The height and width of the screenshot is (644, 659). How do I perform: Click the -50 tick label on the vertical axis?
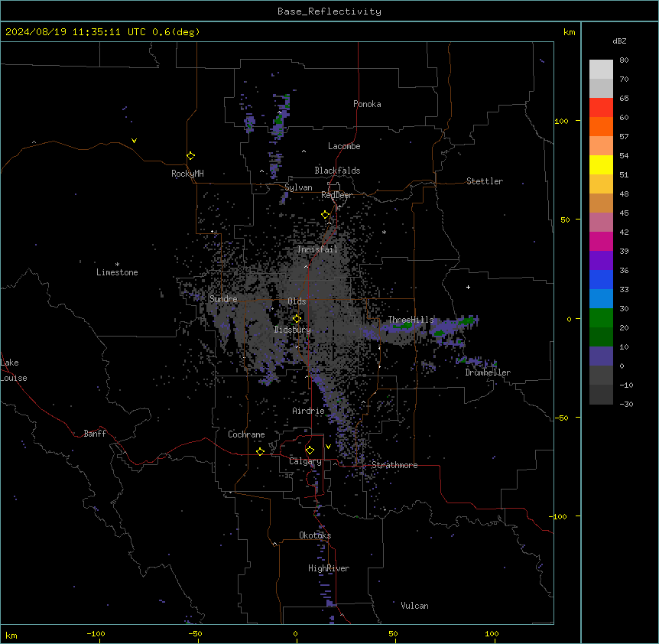[561, 418]
